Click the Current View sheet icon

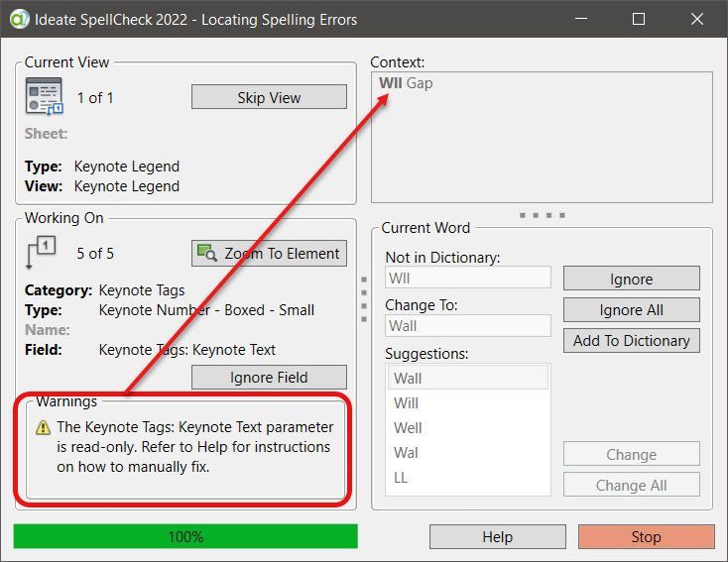(44, 96)
